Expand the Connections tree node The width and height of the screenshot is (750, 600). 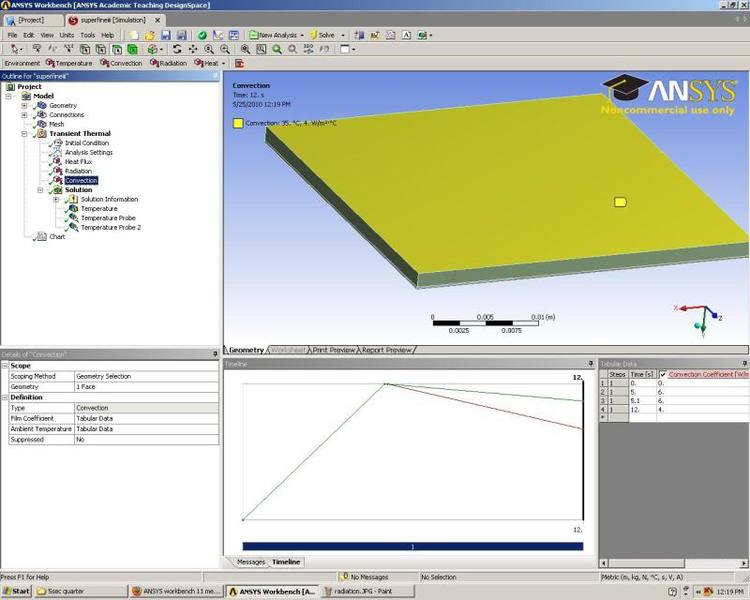pos(24,115)
